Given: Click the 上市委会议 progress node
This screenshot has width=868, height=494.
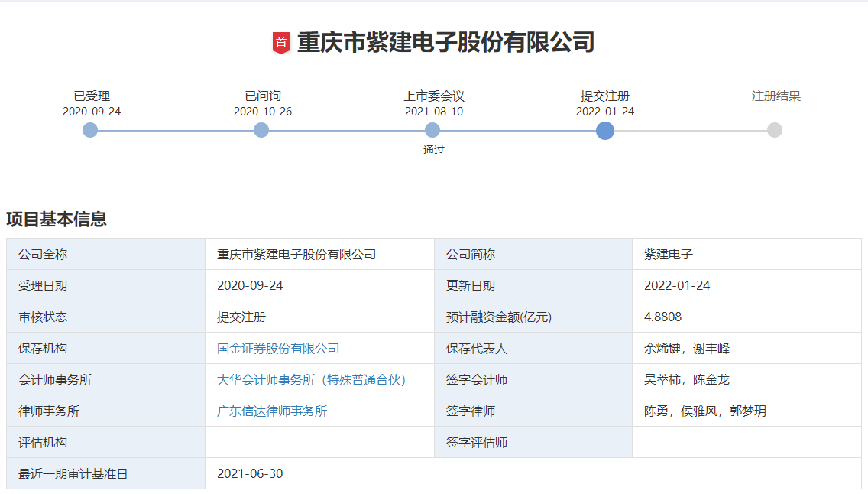Looking at the screenshot, I should (433, 130).
